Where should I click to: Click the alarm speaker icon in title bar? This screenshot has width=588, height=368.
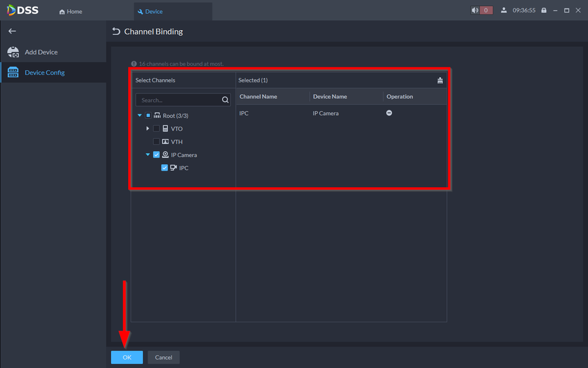[475, 10]
